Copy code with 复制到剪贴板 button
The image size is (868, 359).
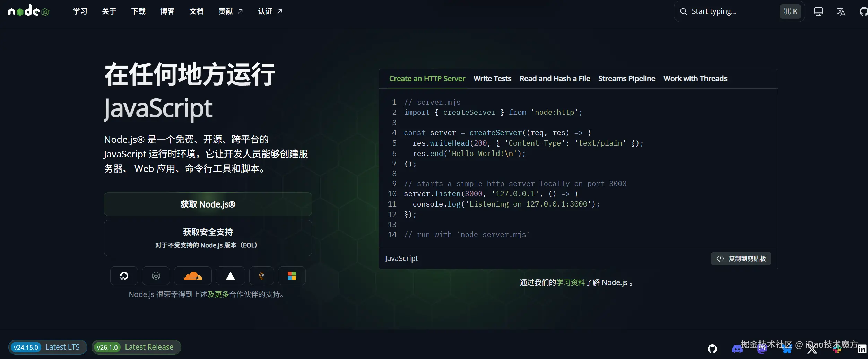(741, 259)
